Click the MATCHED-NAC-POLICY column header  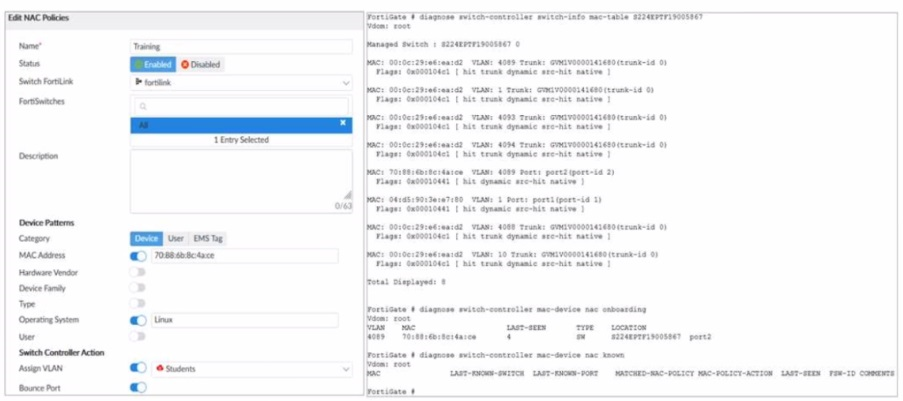click(654, 373)
